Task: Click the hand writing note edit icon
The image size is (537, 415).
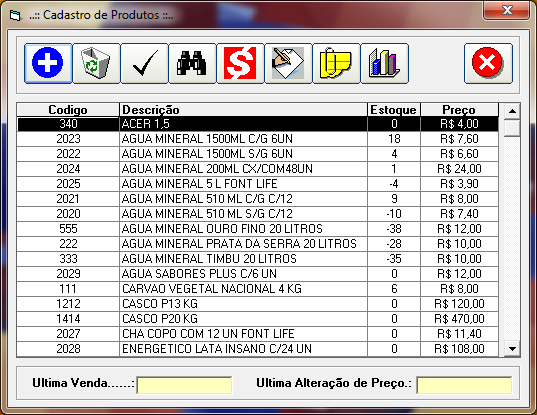Action: click(288, 63)
